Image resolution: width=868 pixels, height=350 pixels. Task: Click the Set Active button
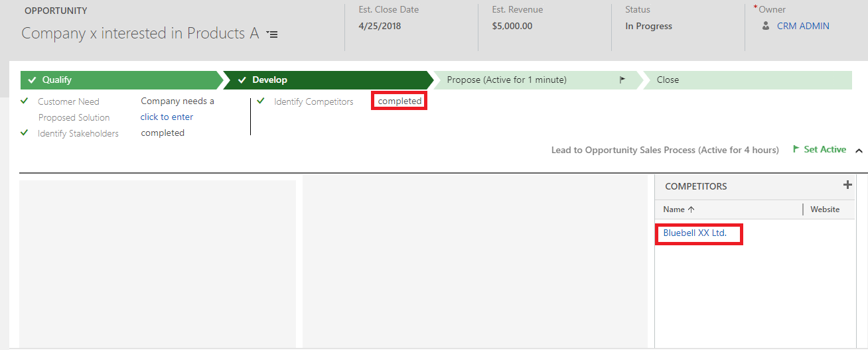pyautogui.click(x=820, y=150)
